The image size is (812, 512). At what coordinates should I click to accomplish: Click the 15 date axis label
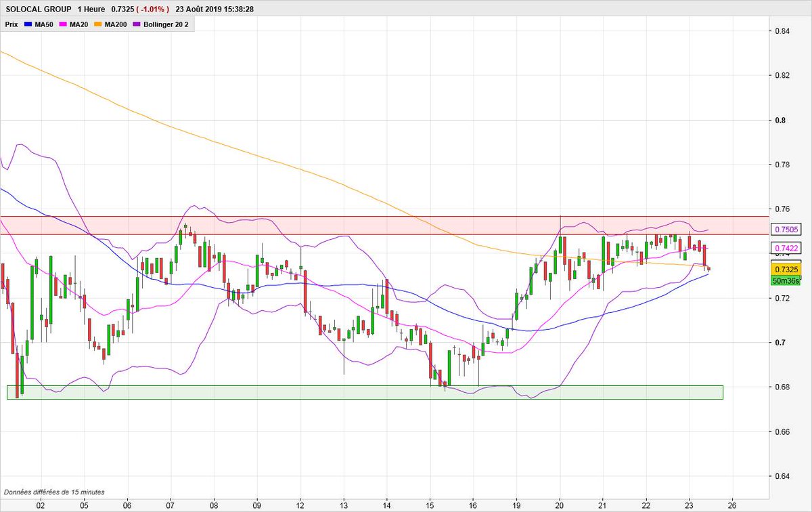(x=430, y=505)
